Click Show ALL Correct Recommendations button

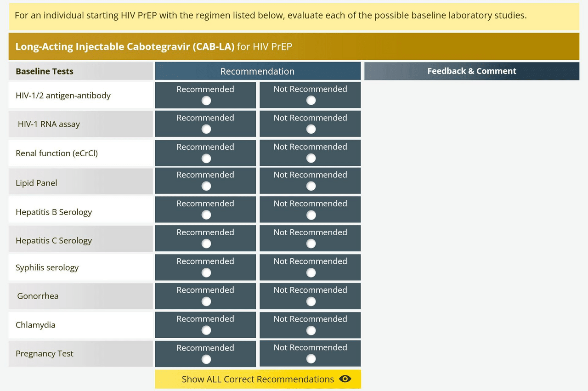(258, 379)
